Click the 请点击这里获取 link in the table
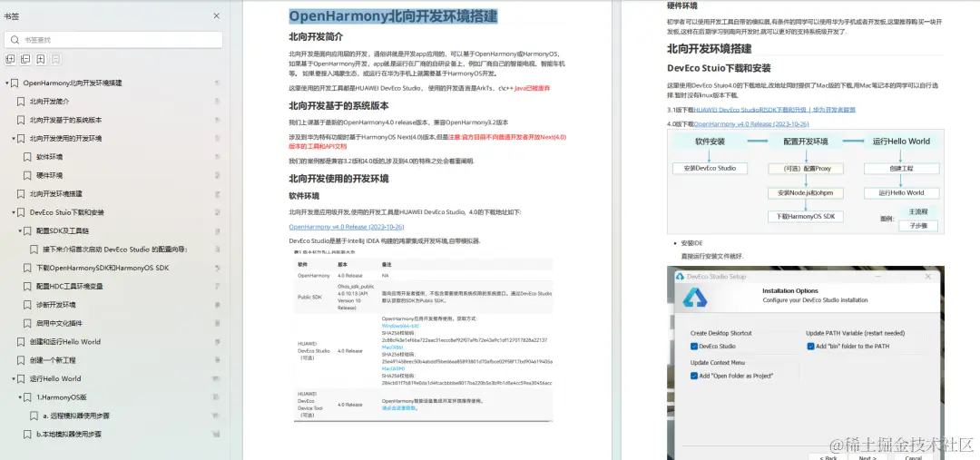Viewport: 980px width, 460px height. click(x=400, y=408)
